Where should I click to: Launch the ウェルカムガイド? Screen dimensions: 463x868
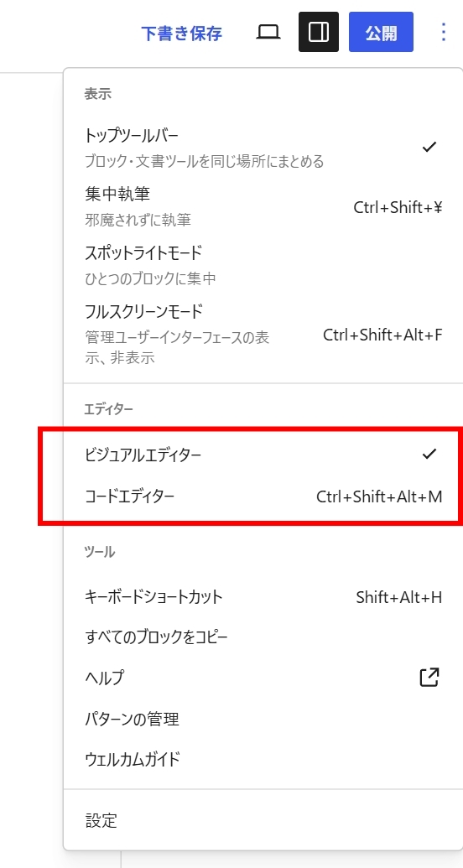263,759
